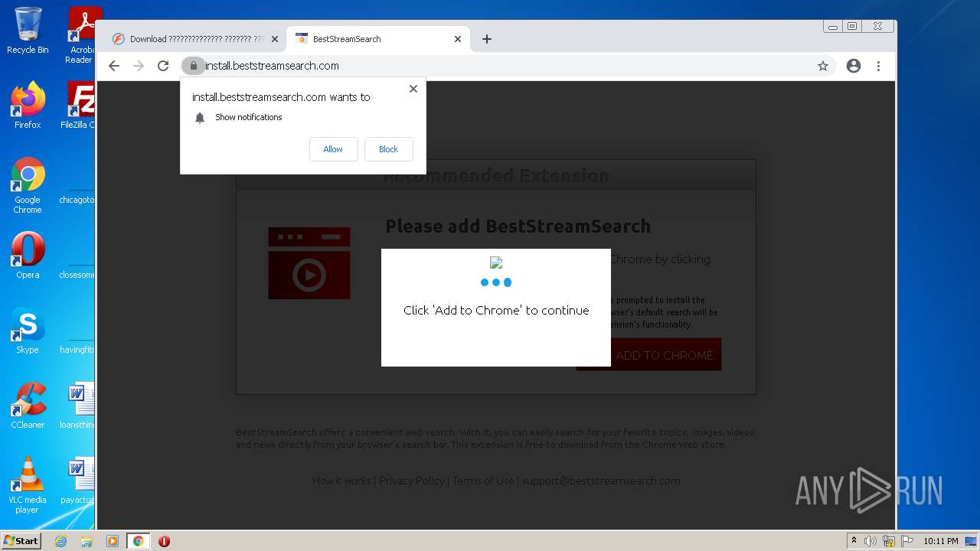Close the Download tab
Screen dimensions: 980x551
point(275,39)
